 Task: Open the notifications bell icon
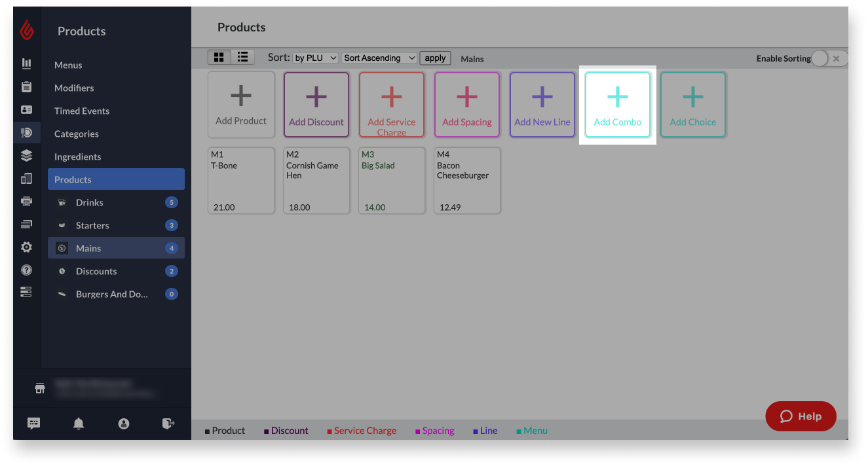(79, 423)
